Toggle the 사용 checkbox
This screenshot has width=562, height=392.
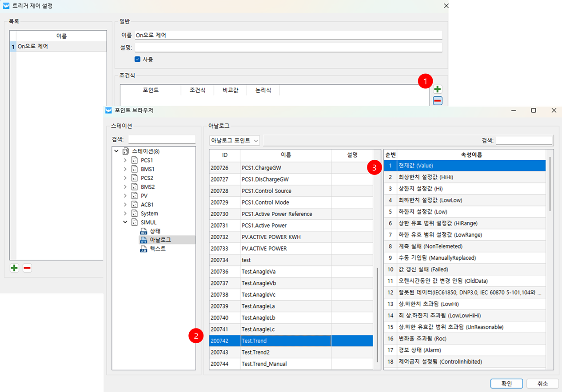[138, 59]
